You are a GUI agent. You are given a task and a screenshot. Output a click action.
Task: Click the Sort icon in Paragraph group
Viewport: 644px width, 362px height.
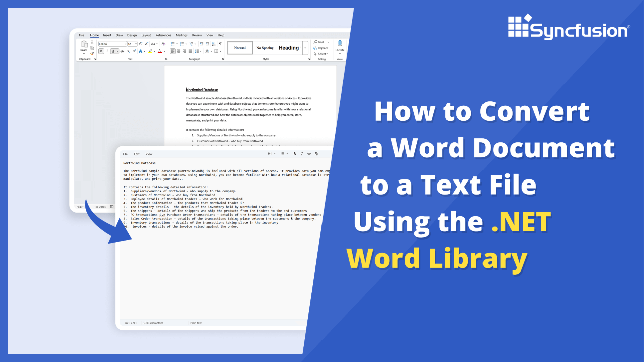click(214, 44)
